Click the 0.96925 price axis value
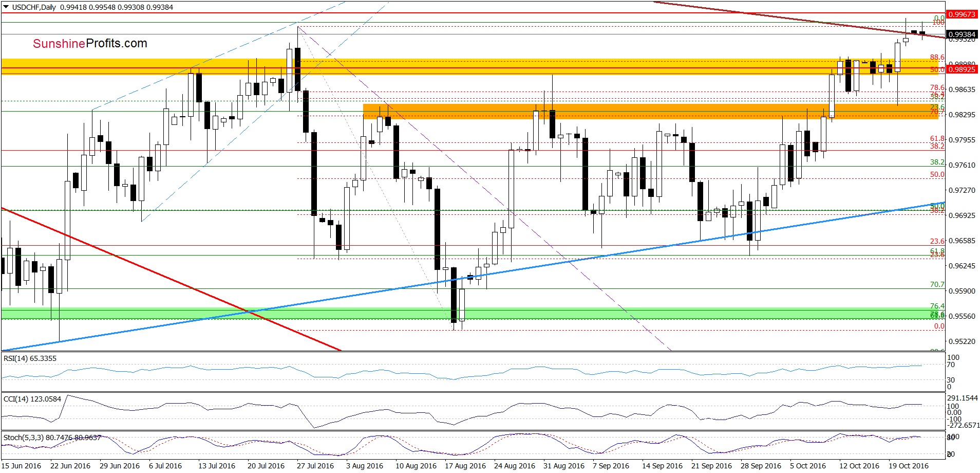Screen dimensions: 980x473 click(x=962, y=215)
